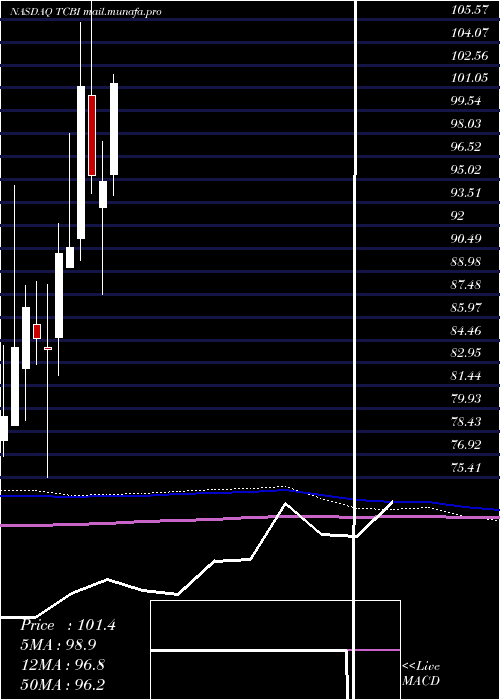500x700 pixels.
Task: Click the '50MA : 96.2' readout
Action: coord(63,685)
